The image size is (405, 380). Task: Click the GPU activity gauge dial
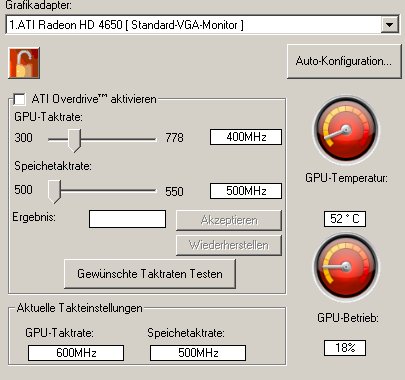click(x=346, y=267)
